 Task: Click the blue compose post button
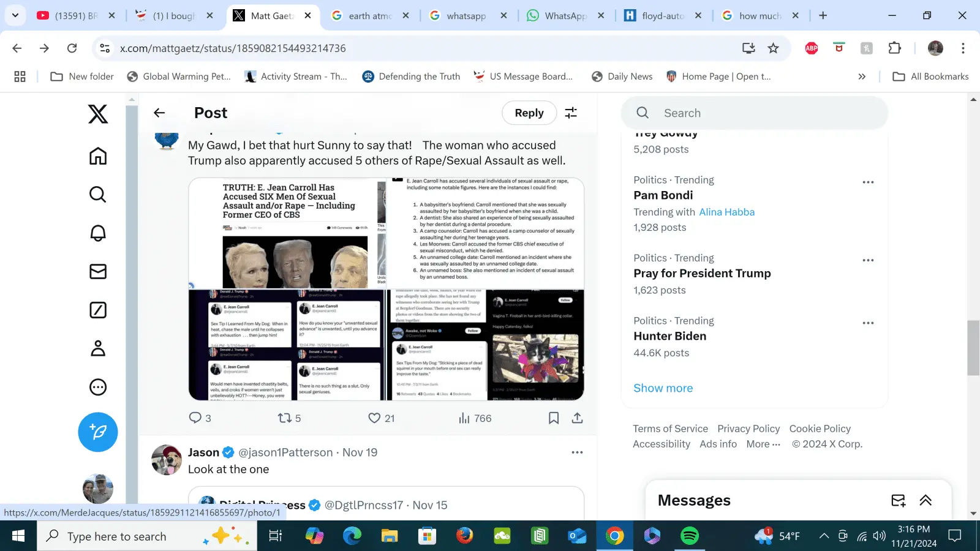[98, 432]
